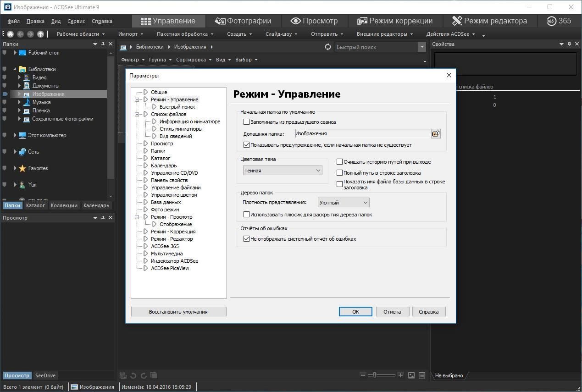This screenshot has height=392, width=582.
Task: Confirm settings with OK button
Action: 355,312
